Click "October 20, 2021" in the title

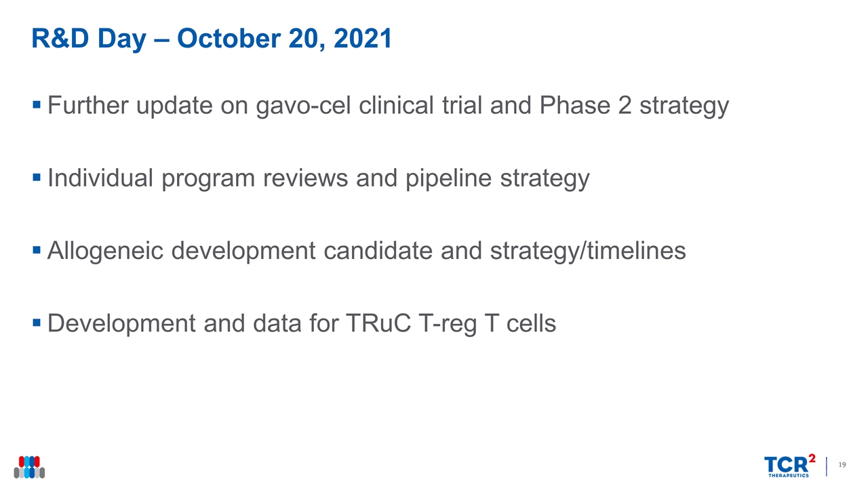pyautogui.click(x=285, y=39)
